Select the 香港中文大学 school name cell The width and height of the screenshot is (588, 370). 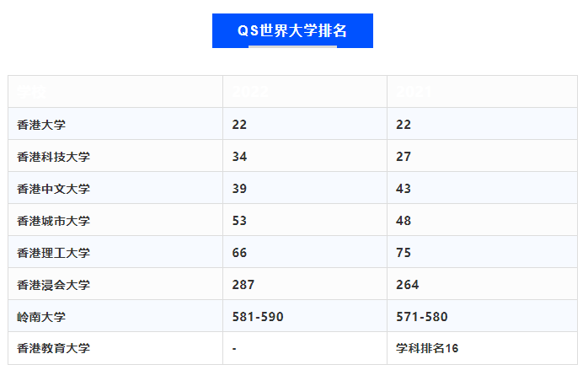point(115,188)
